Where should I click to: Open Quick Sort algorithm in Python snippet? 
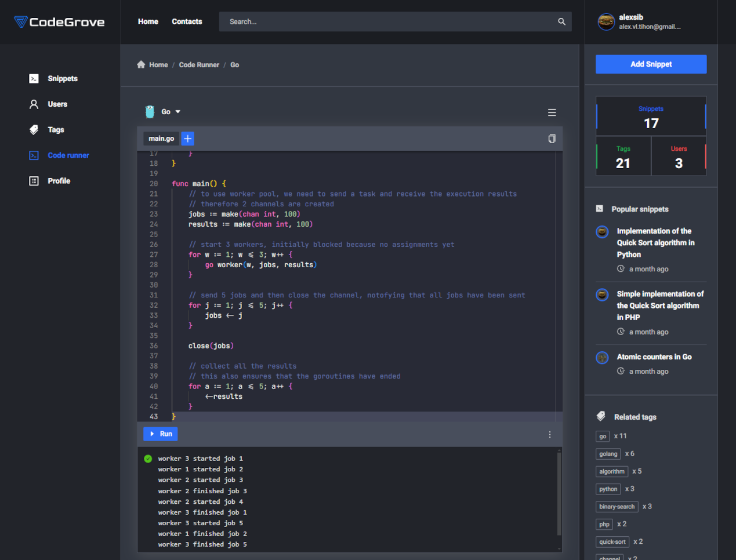655,242
